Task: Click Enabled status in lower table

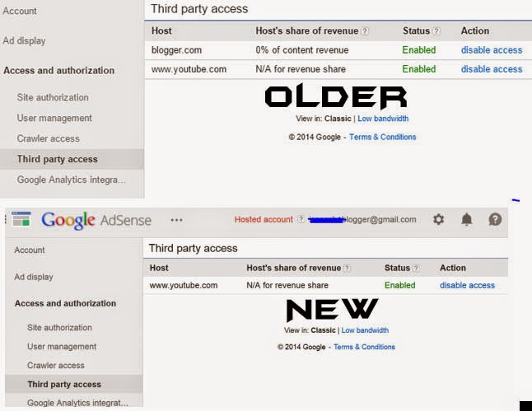Action: [399, 286]
